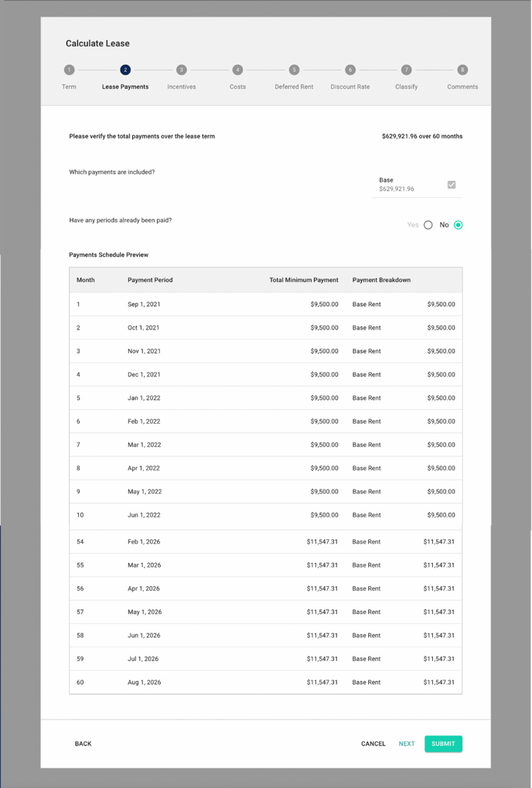Click the CANCEL button
The image size is (532, 788).
click(373, 744)
